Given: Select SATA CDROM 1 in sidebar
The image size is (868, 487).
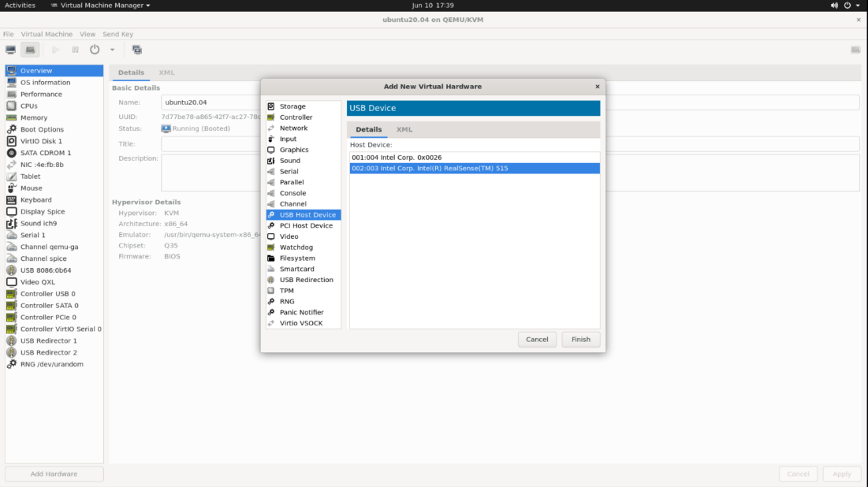Looking at the screenshot, I should point(54,153).
